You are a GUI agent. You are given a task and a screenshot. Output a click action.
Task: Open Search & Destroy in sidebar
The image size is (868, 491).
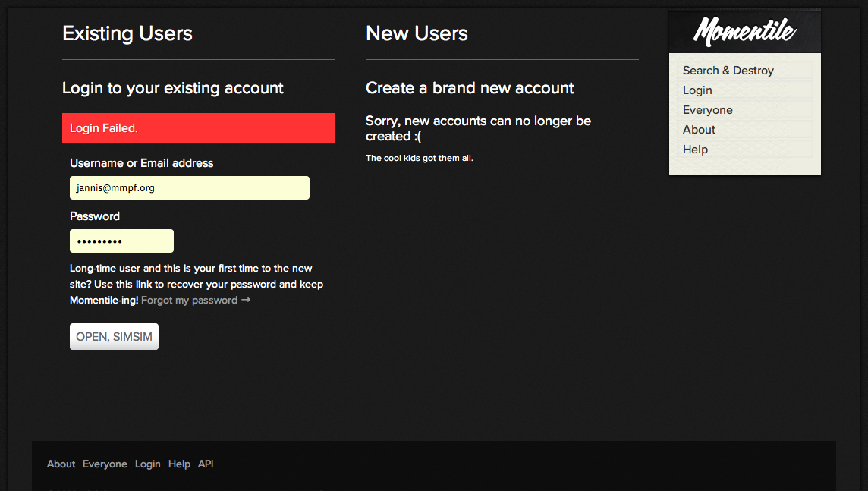(728, 71)
